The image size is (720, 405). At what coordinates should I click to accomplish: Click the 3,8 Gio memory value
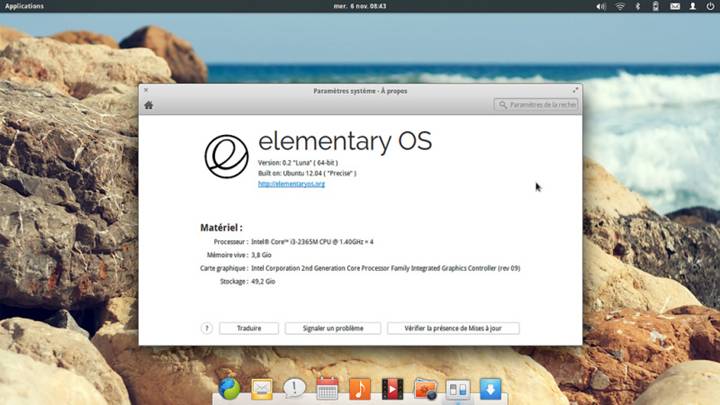261,255
